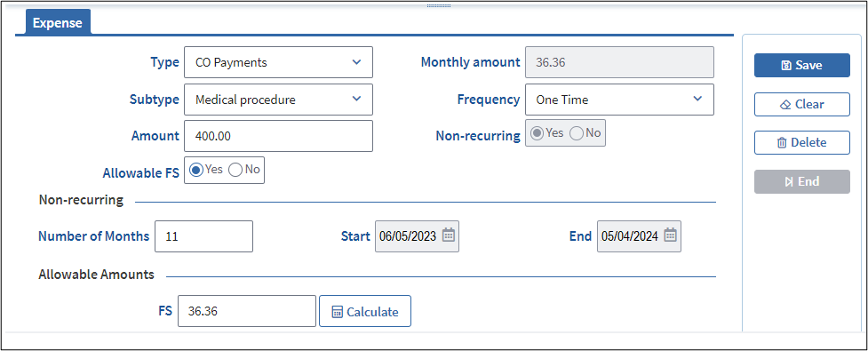This screenshot has height=351, width=868.
Task: Select Non-recurring No radio button
Action: tap(577, 133)
